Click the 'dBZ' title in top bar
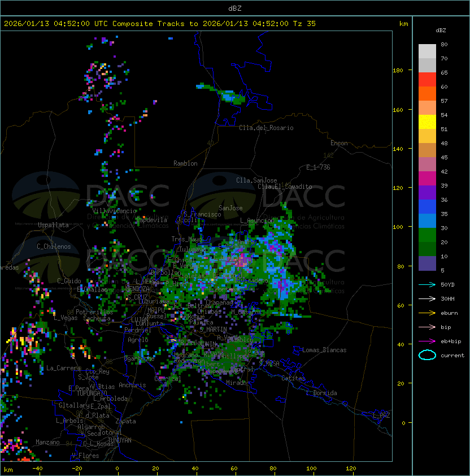Screen dimensions: 470x476 coord(235,8)
